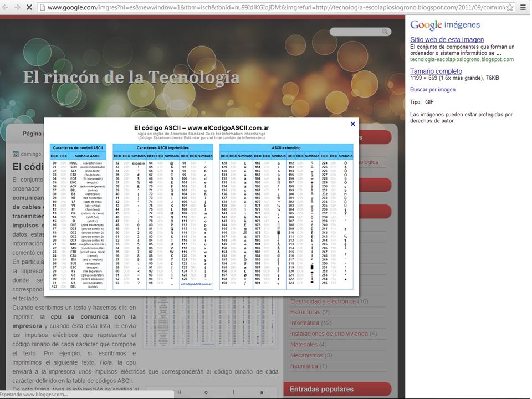Open 'Mecanismos' category link

click(306, 356)
